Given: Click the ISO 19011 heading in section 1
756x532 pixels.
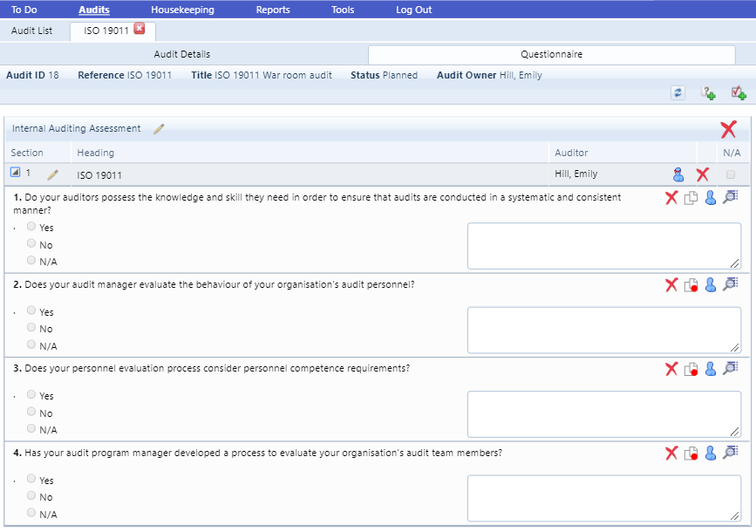Looking at the screenshot, I should tap(99, 175).
